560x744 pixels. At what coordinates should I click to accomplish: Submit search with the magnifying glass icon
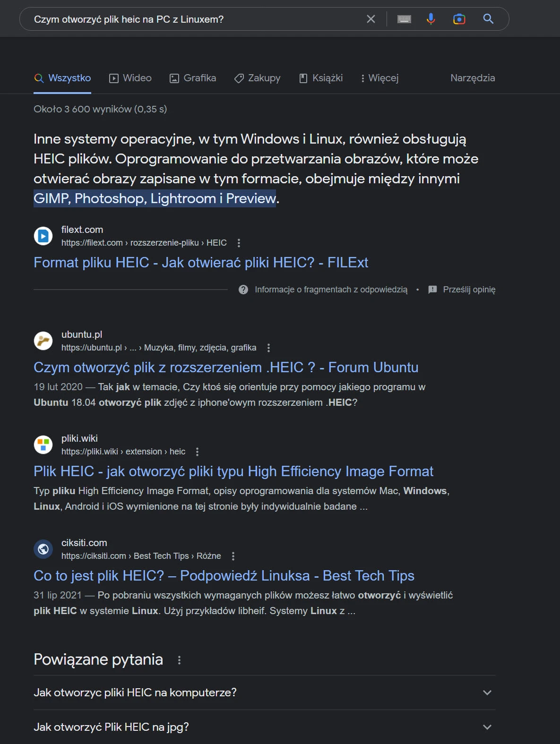coord(488,19)
